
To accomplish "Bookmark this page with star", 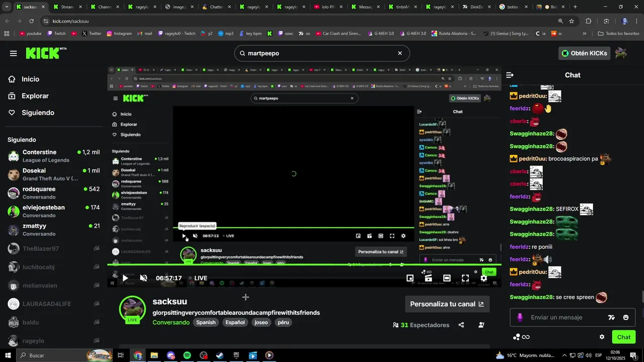I will click(572, 21).
